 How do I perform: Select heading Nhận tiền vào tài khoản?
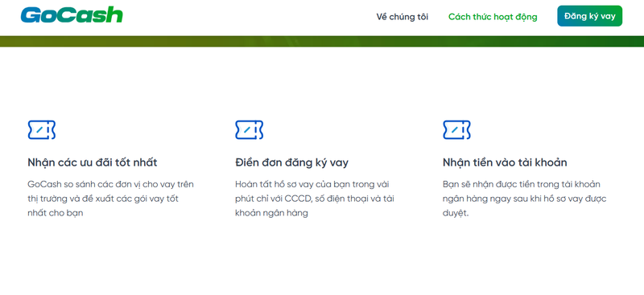coord(505,162)
